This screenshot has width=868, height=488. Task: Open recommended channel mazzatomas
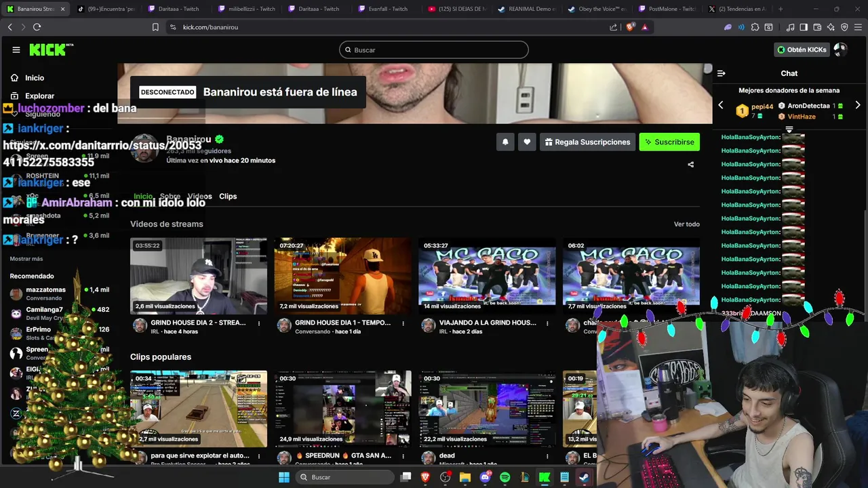59,293
